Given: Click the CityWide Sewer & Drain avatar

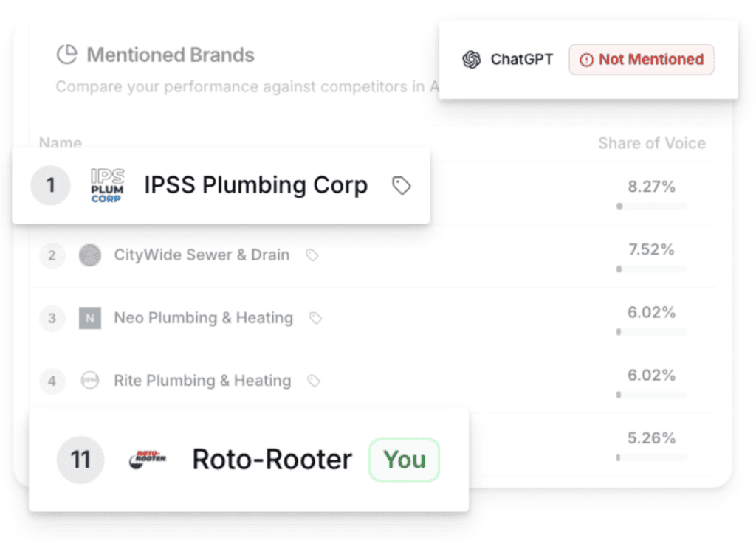Looking at the screenshot, I should pyautogui.click(x=90, y=255).
